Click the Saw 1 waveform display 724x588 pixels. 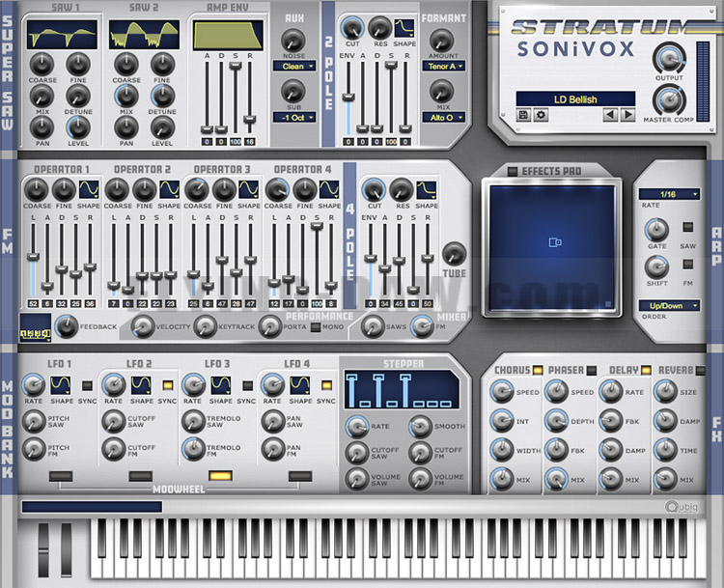click(63, 35)
